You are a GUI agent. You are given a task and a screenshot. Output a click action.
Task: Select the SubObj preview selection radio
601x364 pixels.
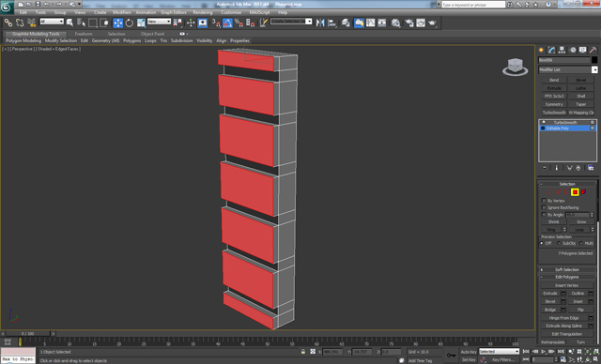559,243
